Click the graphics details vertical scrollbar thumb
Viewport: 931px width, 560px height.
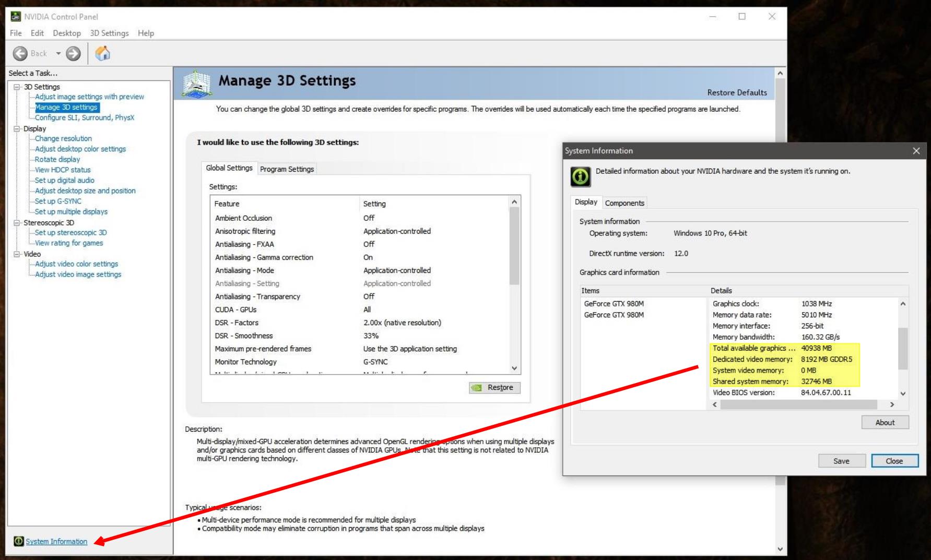[x=903, y=348]
